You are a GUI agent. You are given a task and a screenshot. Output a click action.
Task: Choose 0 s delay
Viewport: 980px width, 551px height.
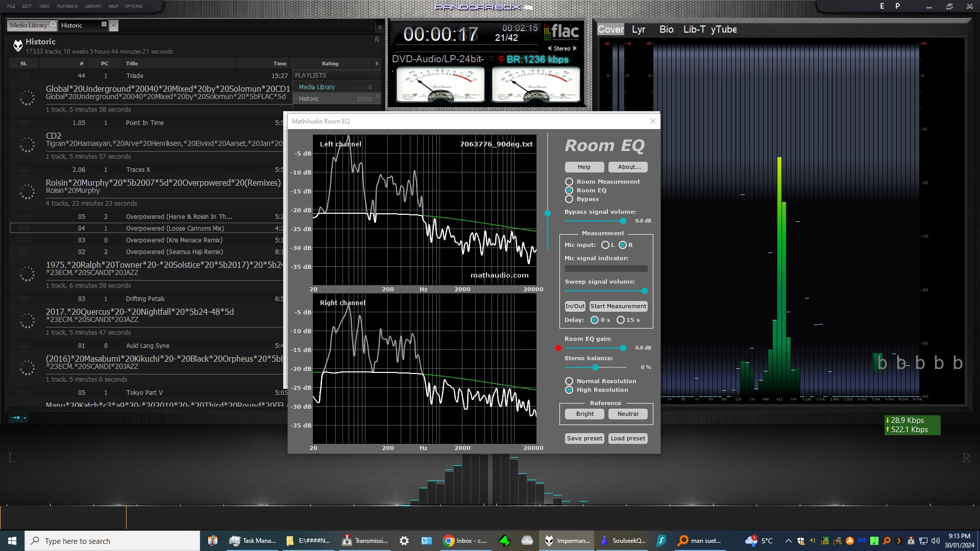tap(595, 320)
